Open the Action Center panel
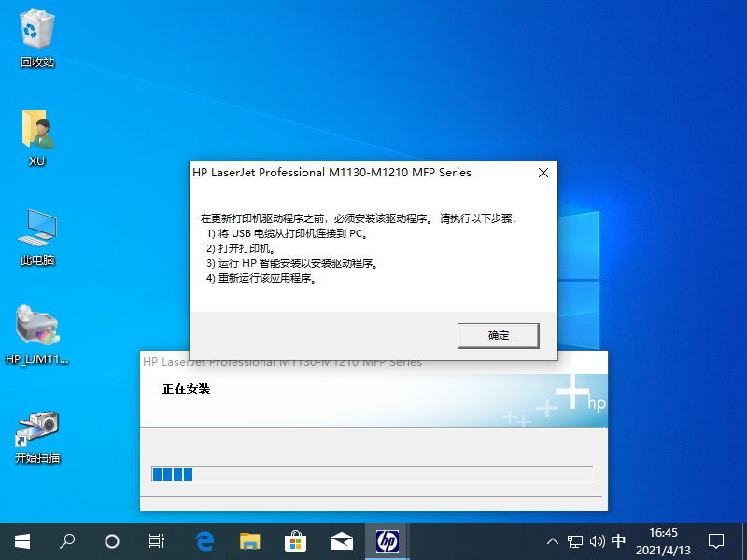This screenshot has width=747, height=560. [x=715, y=541]
